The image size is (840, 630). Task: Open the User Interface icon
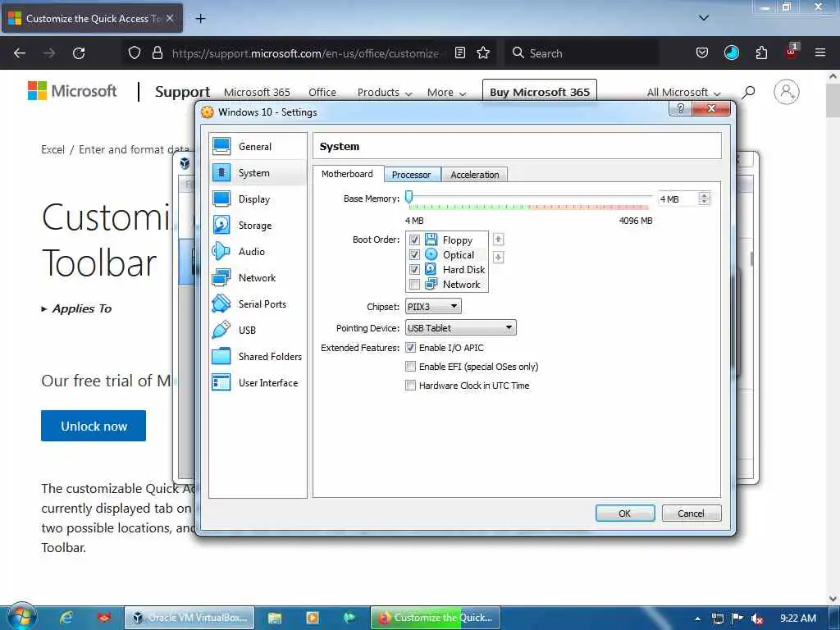click(221, 382)
